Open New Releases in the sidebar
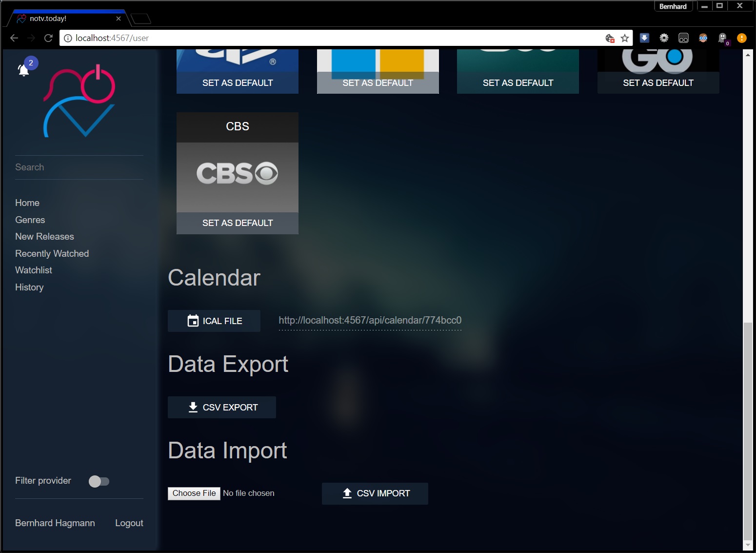756x553 pixels. coord(44,236)
